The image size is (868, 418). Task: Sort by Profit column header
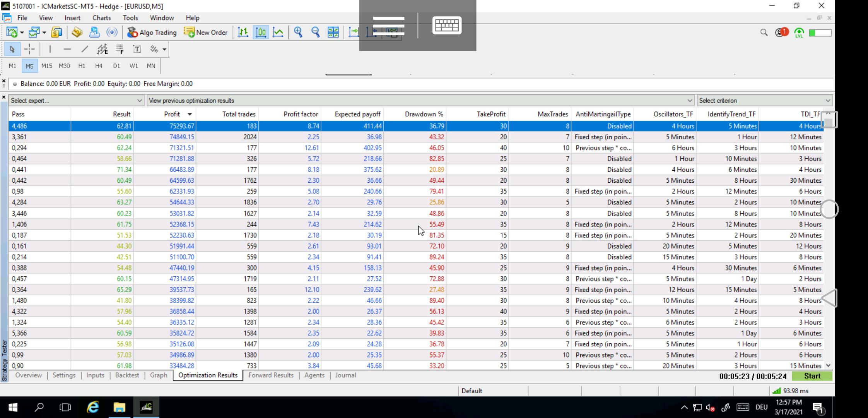pyautogui.click(x=164, y=114)
